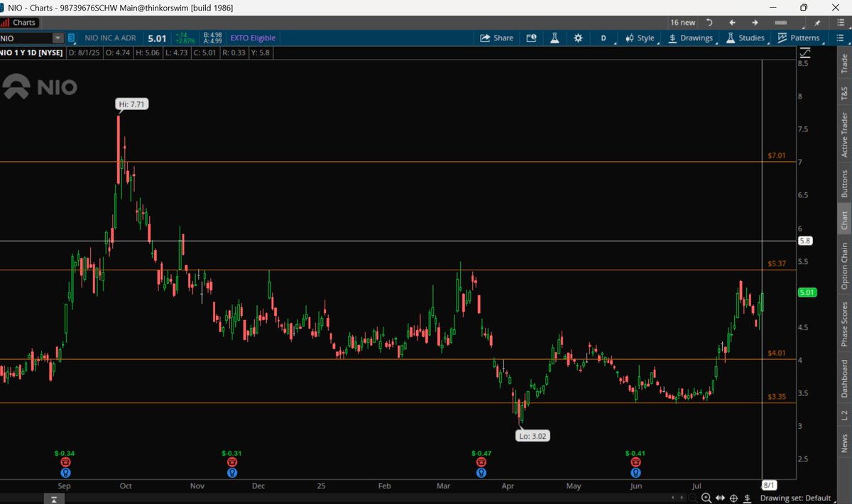Click the horizontal pan arrows icon at bottom
Image resolution: width=852 pixels, height=504 pixels.
(721, 498)
